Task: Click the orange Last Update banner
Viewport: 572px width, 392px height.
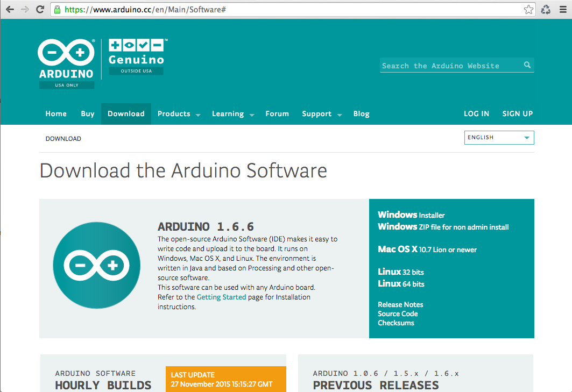Action: 226,379
